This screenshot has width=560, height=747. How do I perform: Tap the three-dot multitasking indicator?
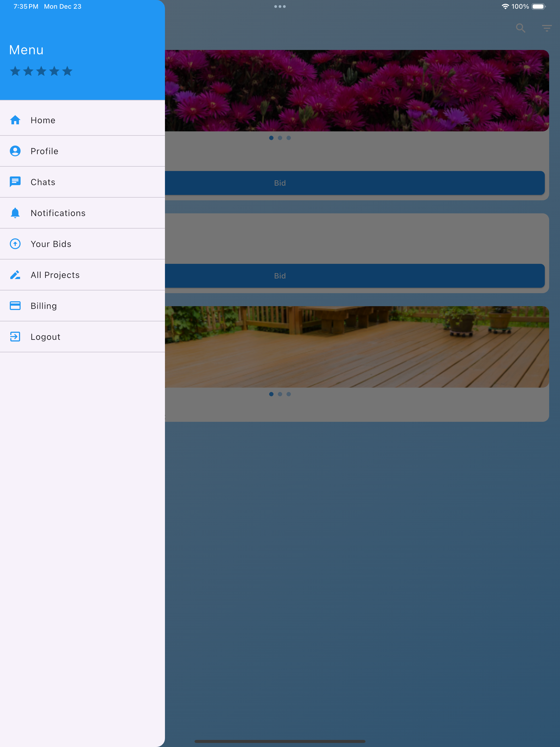click(280, 7)
